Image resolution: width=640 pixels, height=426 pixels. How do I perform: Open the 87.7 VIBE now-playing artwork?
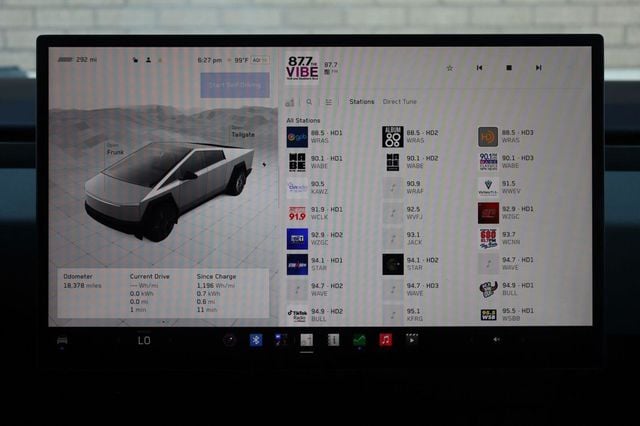(302, 67)
